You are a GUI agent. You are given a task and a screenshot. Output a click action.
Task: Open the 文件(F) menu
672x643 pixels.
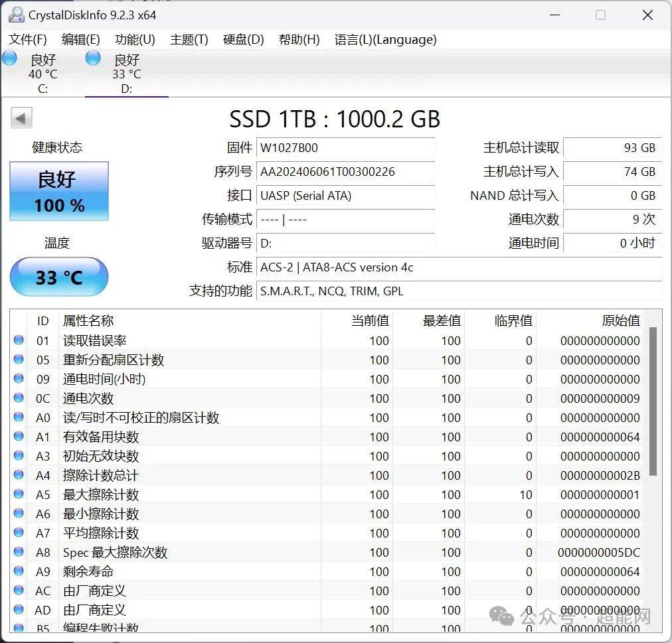pyautogui.click(x=28, y=39)
